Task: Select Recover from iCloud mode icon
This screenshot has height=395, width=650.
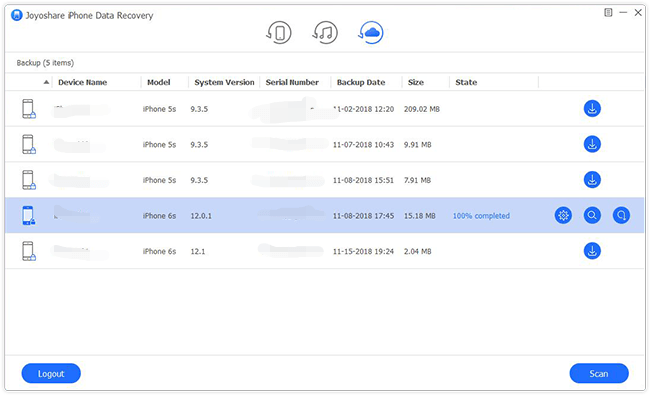Action: click(371, 33)
